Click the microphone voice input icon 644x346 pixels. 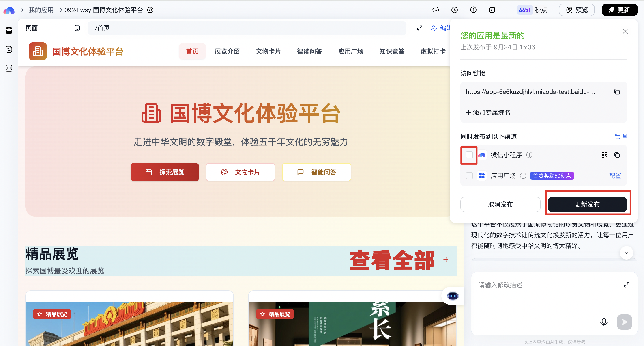(603, 322)
